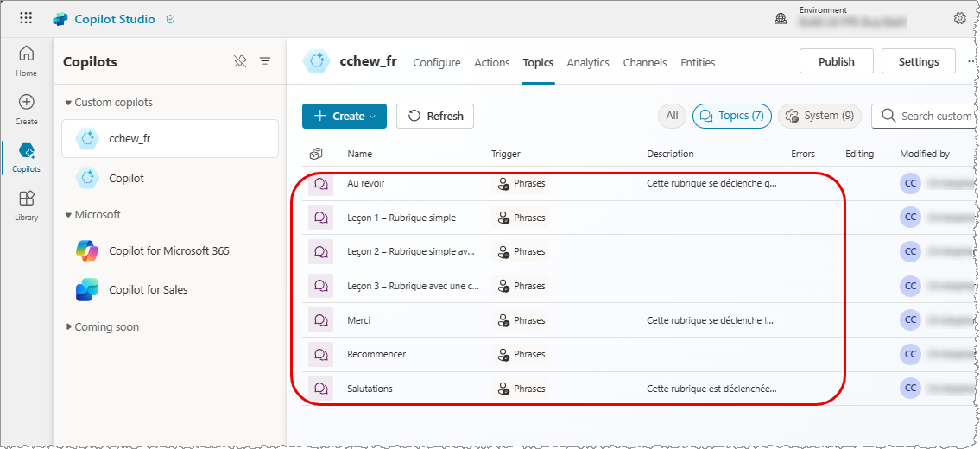Show All topics filter
Screen dimensions: 980x449
click(x=672, y=116)
